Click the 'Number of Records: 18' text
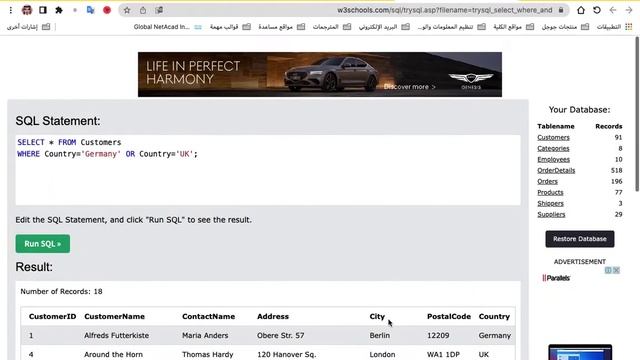Viewport: 640px width, 360px height. (61, 291)
